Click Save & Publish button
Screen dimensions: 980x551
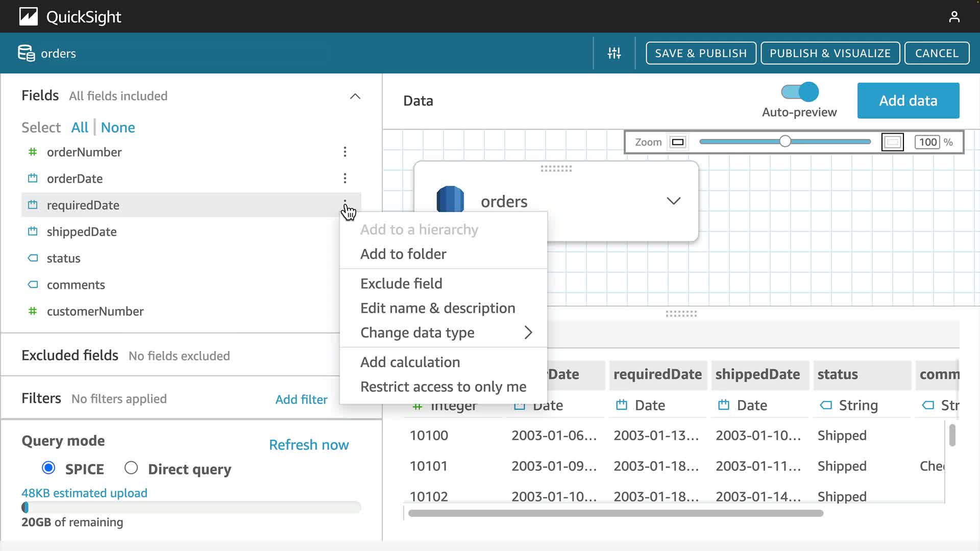(700, 53)
